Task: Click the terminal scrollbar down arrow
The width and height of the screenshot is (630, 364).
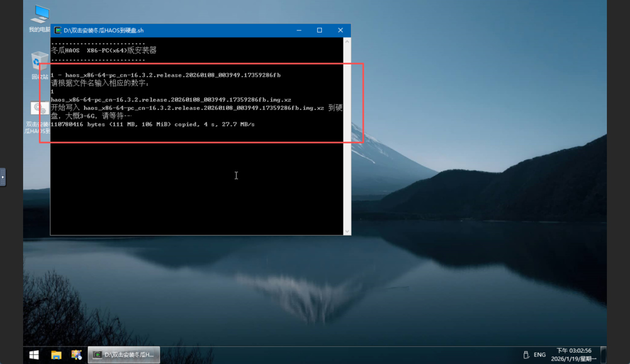Action: tap(347, 231)
